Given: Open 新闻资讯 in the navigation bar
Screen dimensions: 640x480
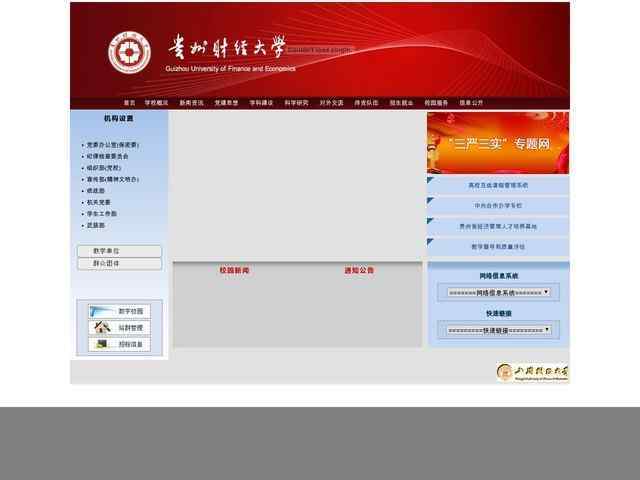Looking at the screenshot, I should click(x=191, y=103).
